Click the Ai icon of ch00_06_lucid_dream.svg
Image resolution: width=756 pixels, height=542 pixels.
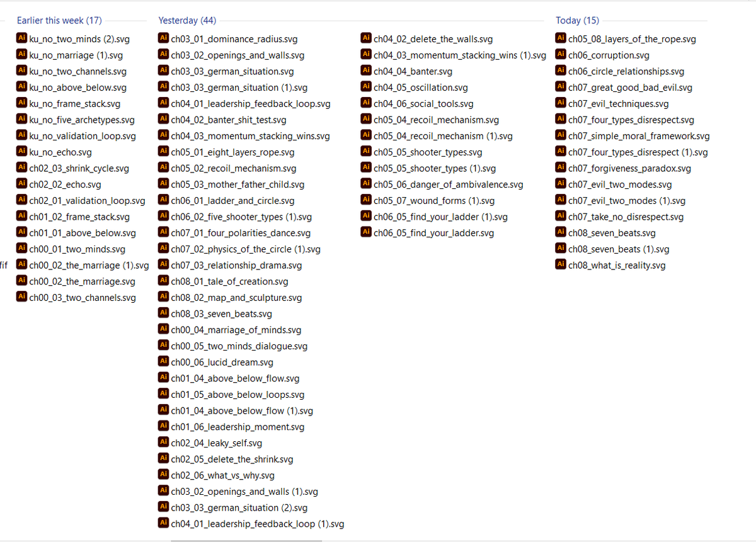(163, 362)
